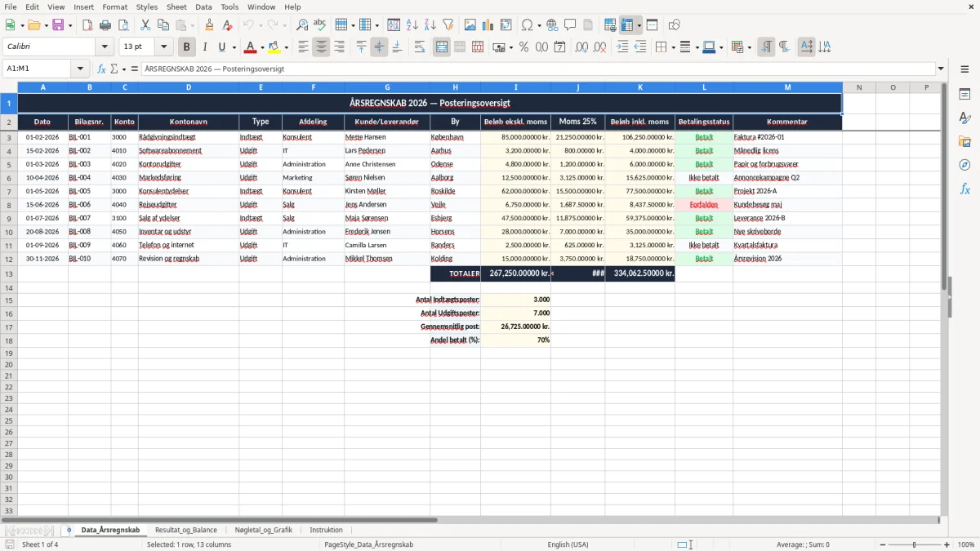This screenshot has width=980, height=551.
Task: Open the Format menu
Action: [114, 7]
